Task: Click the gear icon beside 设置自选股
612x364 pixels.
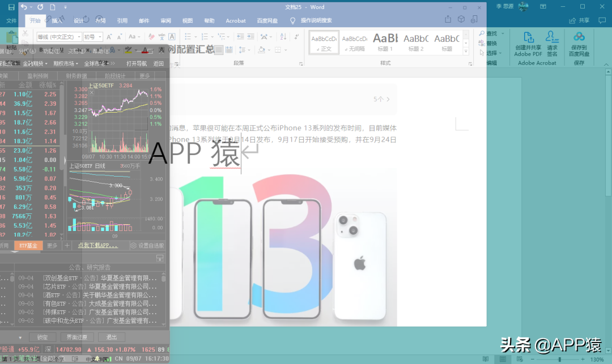Action: pos(134,246)
